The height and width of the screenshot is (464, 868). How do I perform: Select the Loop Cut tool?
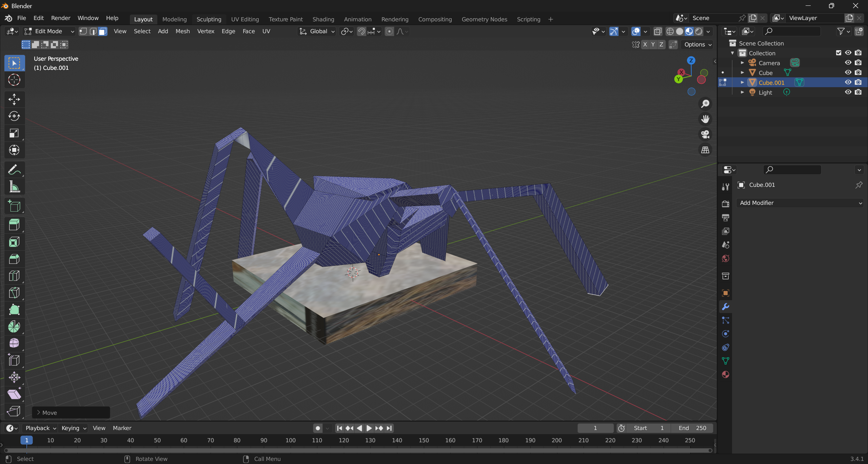(x=14, y=276)
